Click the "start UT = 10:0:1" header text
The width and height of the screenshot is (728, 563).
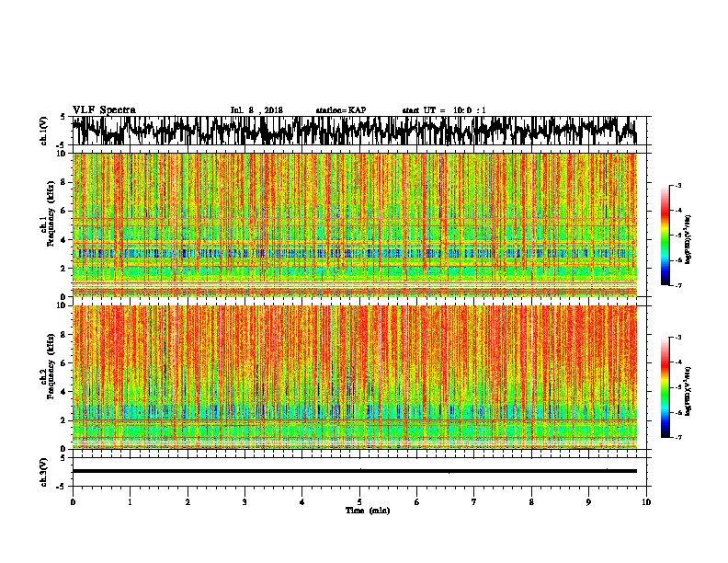(444, 110)
